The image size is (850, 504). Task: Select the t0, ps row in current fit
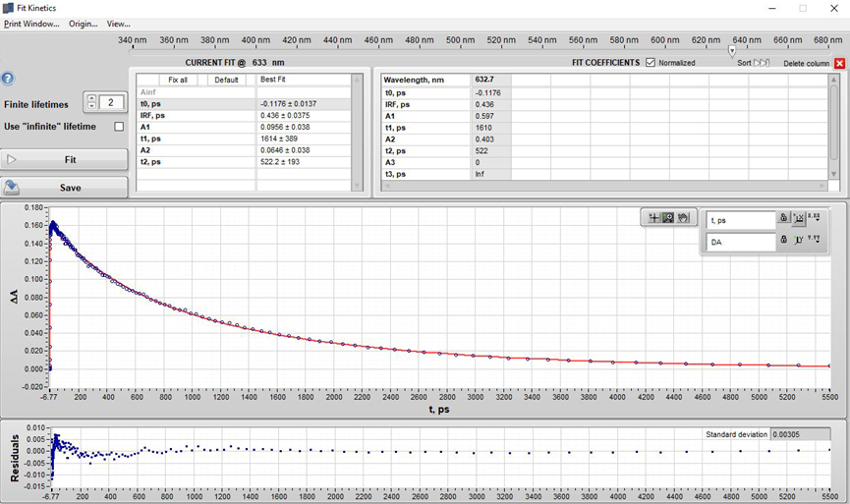[244, 103]
